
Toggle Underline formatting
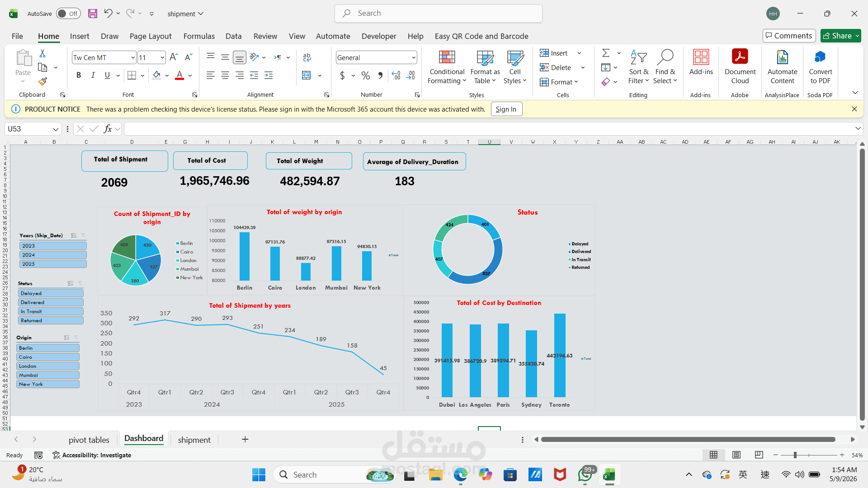click(x=107, y=75)
